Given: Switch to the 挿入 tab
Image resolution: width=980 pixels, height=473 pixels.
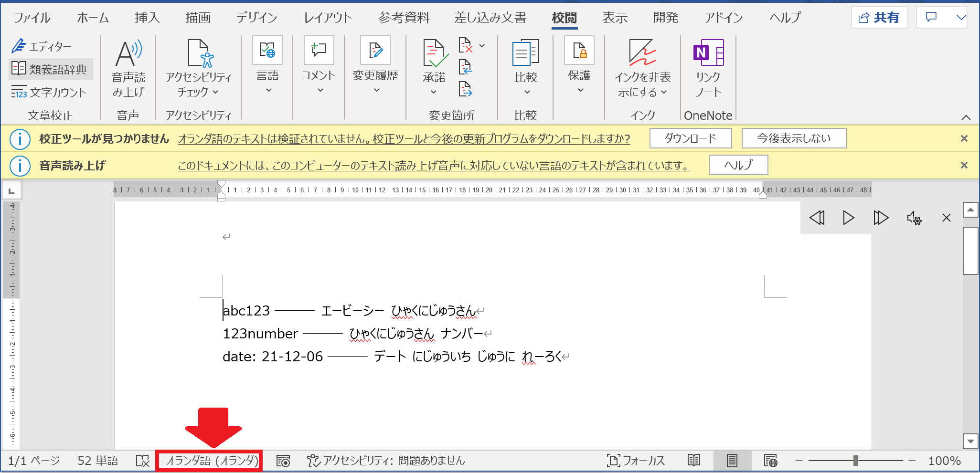Looking at the screenshot, I should (147, 18).
